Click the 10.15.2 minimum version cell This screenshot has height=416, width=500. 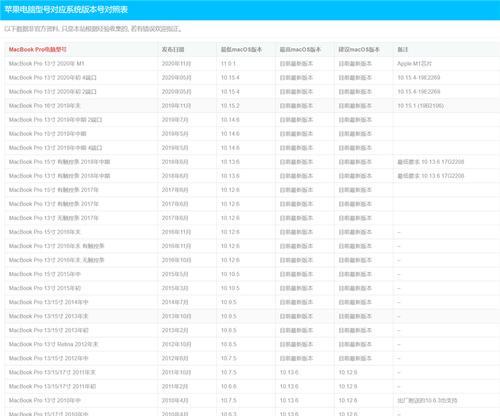(x=230, y=105)
